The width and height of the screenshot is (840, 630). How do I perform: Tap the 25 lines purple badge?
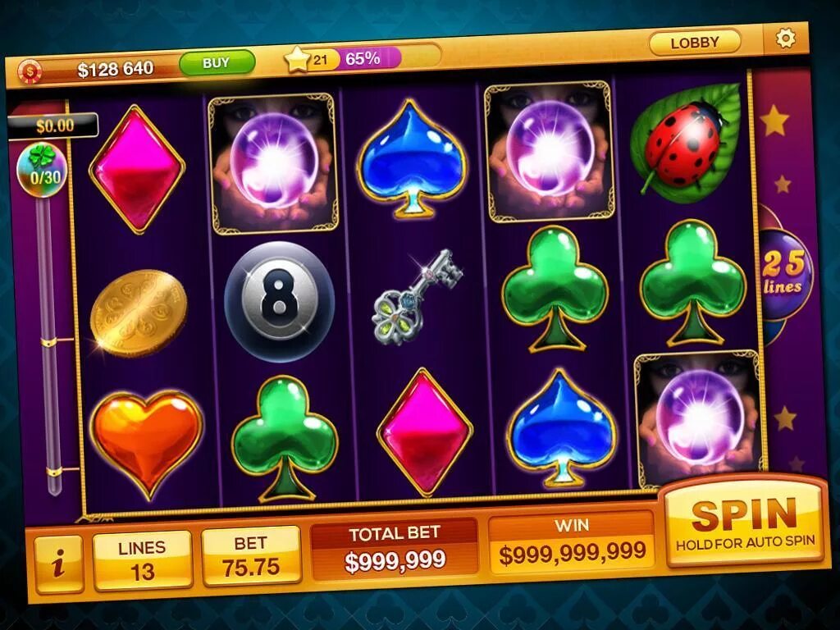coord(784,273)
